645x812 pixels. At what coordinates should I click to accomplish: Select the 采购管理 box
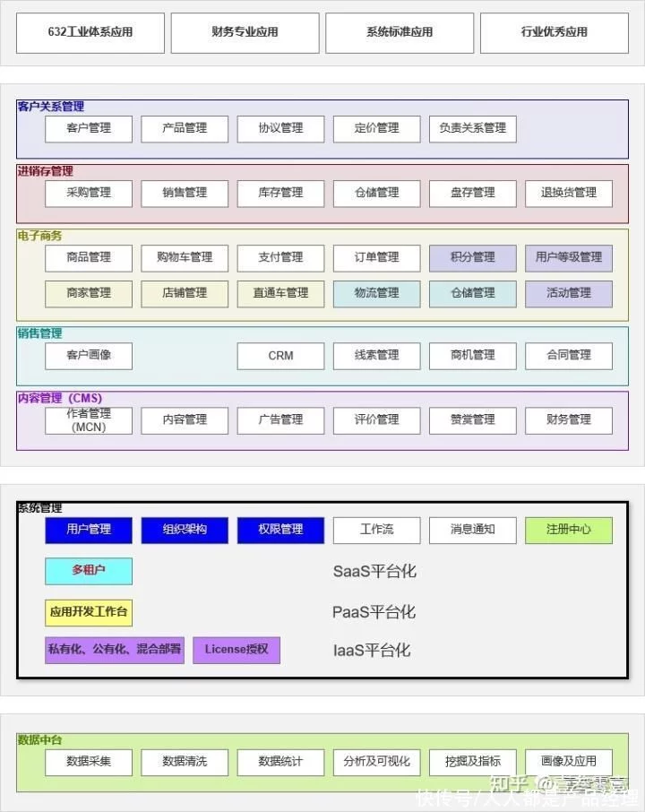[89, 194]
